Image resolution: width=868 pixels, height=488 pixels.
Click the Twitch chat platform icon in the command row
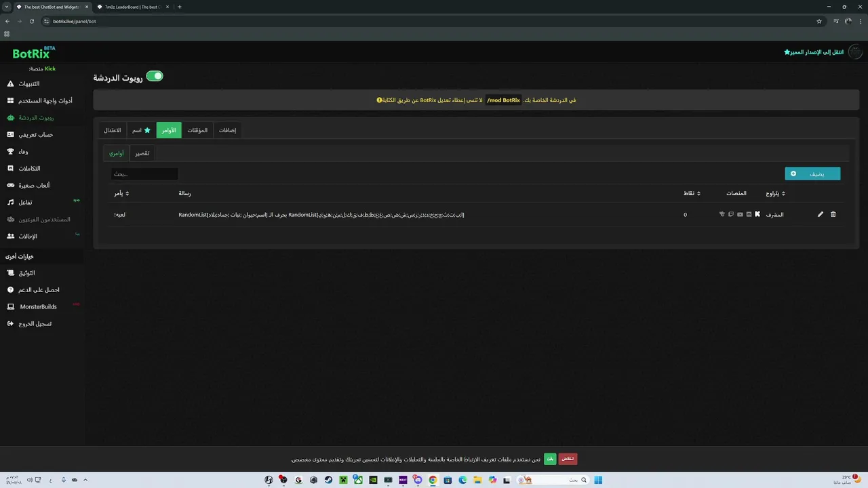[x=731, y=215]
